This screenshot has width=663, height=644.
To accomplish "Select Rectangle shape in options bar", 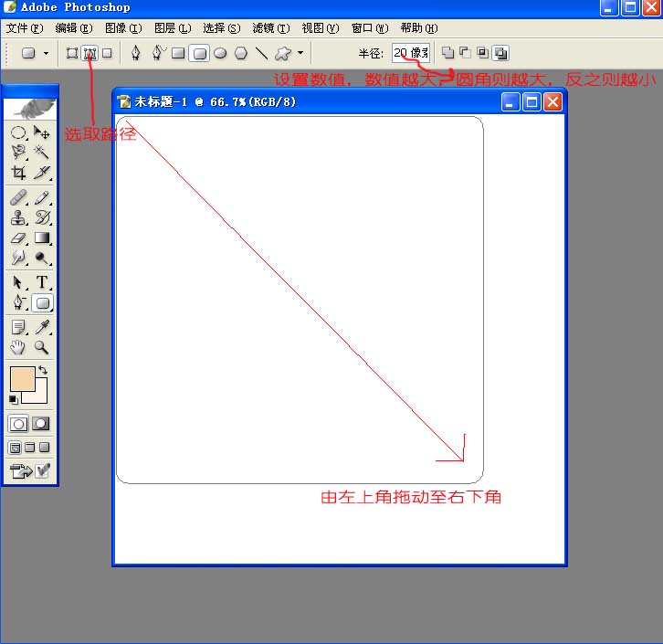I will 178,53.
